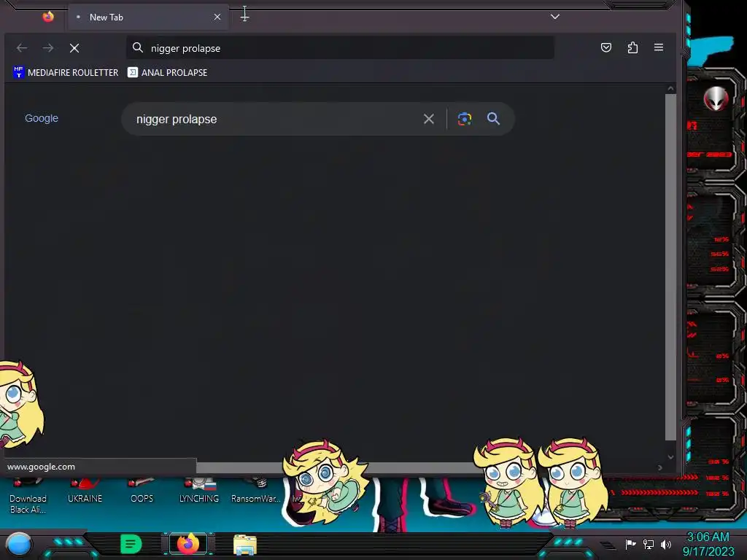Stop loading the page
Screen dimensions: 747x560
[x=74, y=48]
